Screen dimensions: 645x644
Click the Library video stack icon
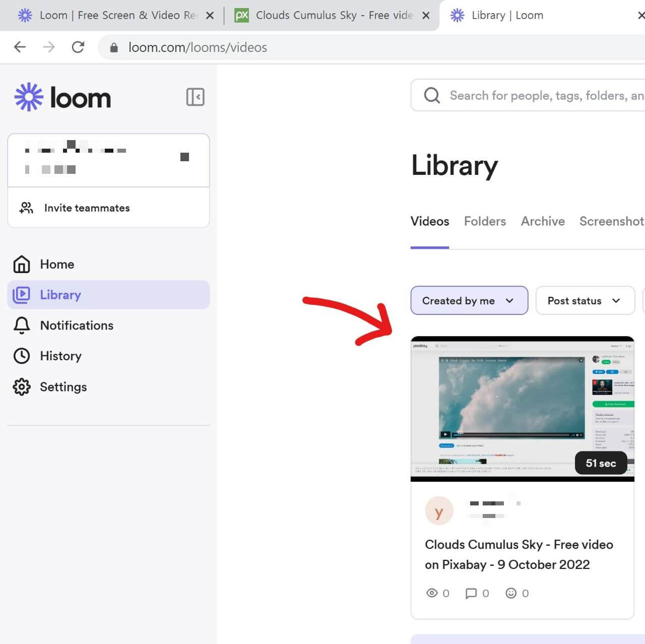[x=22, y=295]
